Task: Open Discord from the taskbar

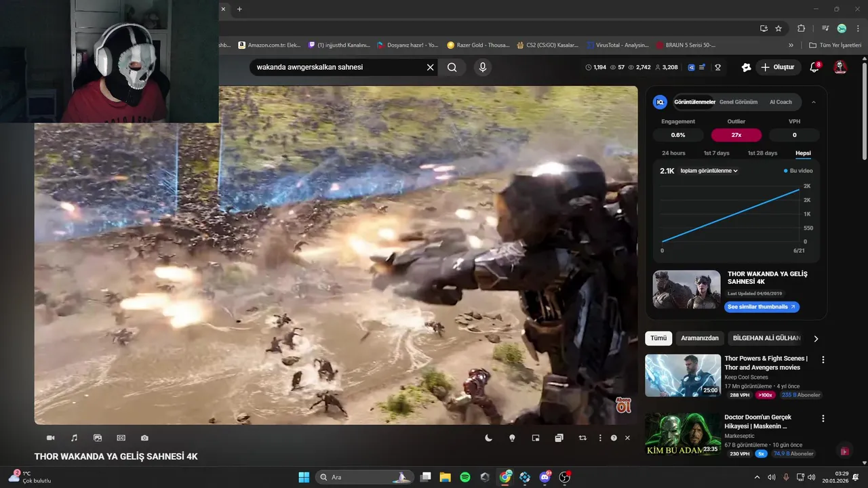Action: [x=545, y=477]
